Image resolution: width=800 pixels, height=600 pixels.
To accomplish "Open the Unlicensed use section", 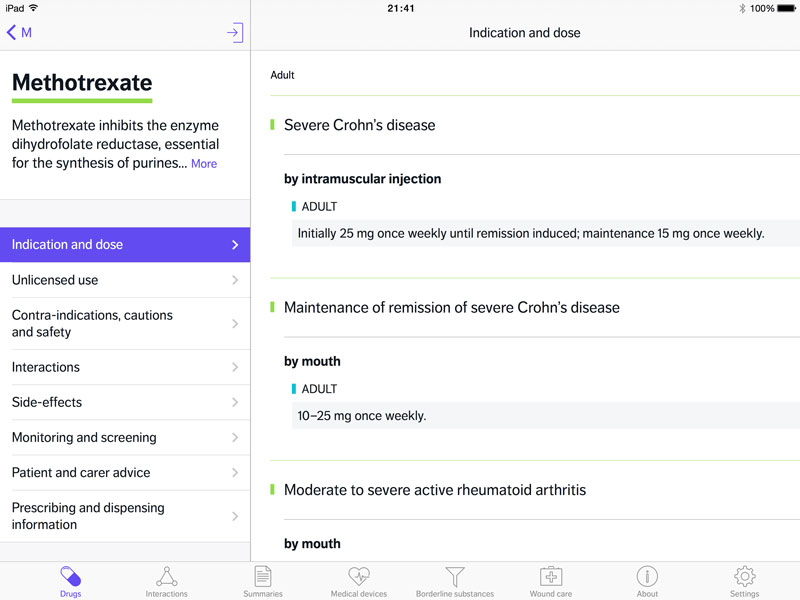I will click(x=125, y=280).
